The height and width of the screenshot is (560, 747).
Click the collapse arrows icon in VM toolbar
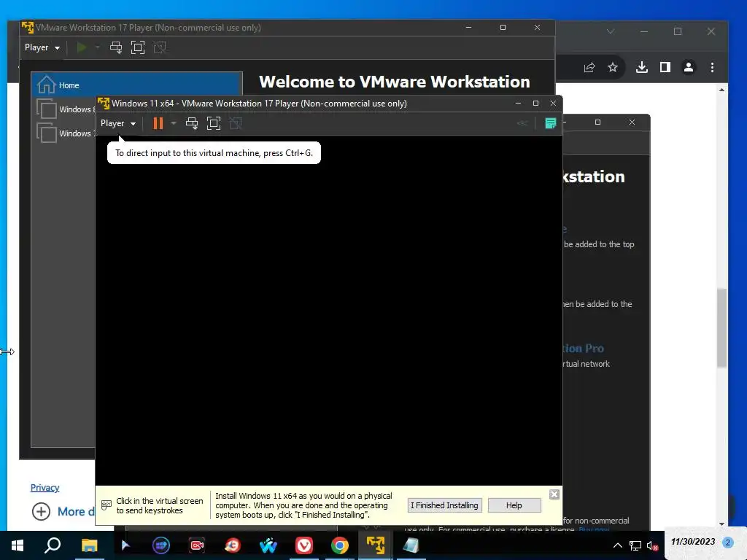[x=522, y=123]
